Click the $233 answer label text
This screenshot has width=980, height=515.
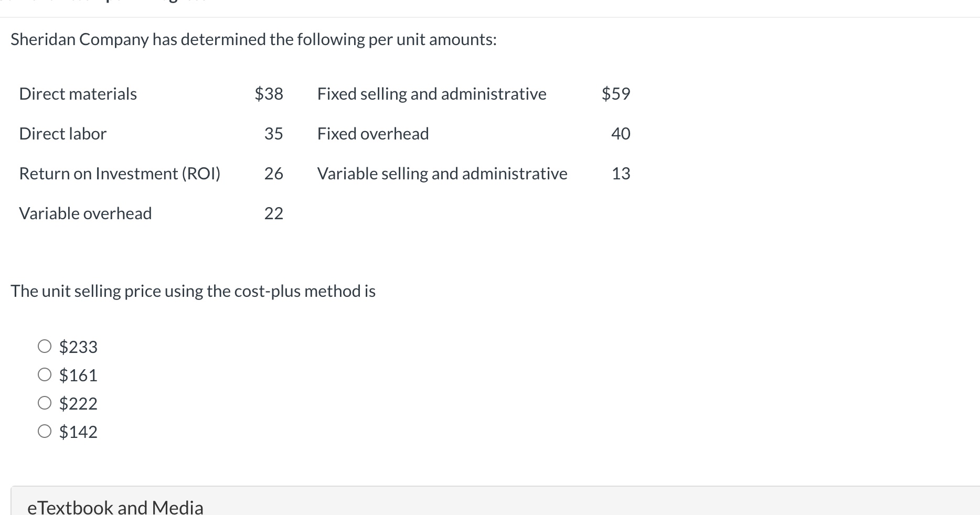click(x=78, y=346)
